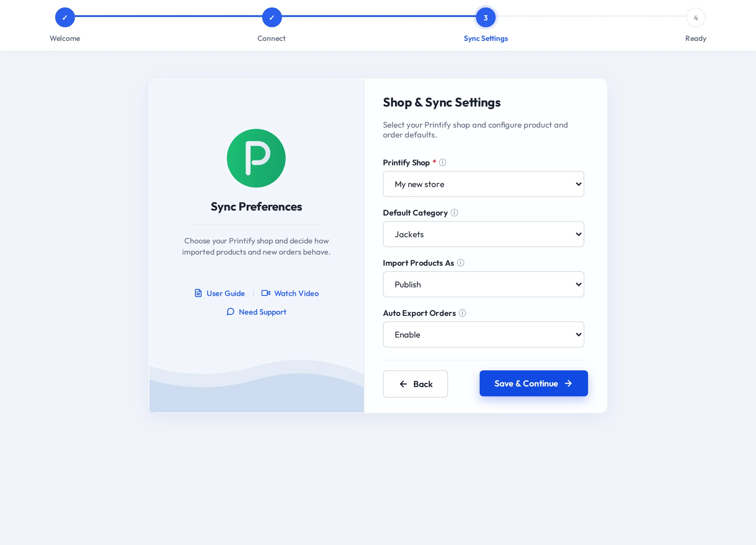Go to the Connect step circle
Screen dimensions: 756x545
point(272,17)
